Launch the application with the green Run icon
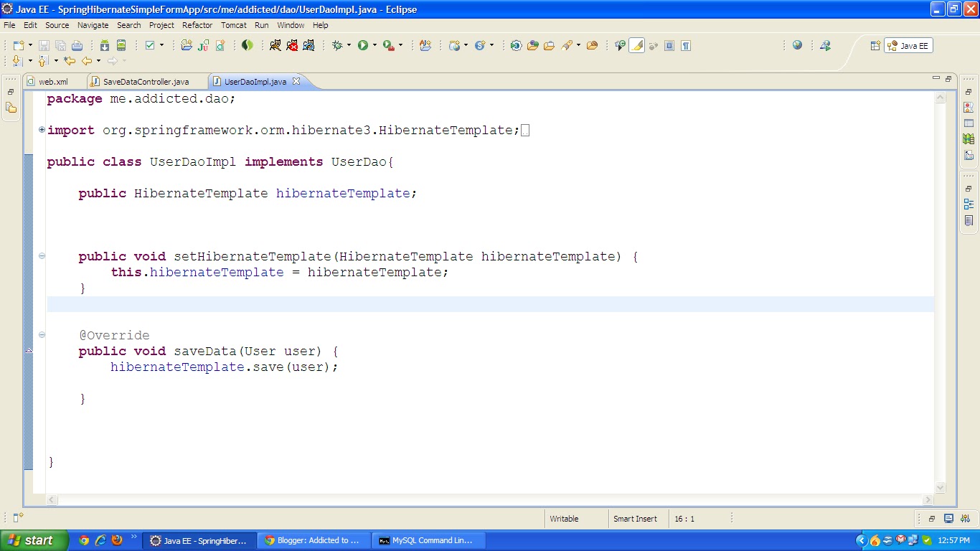This screenshot has width=980, height=551. pos(364,45)
